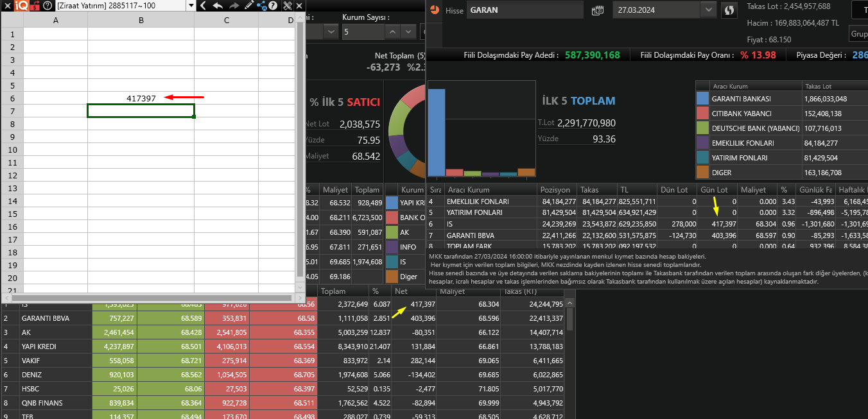Click the Gün Lot column header
Screen dimensions: 868x419
point(714,190)
